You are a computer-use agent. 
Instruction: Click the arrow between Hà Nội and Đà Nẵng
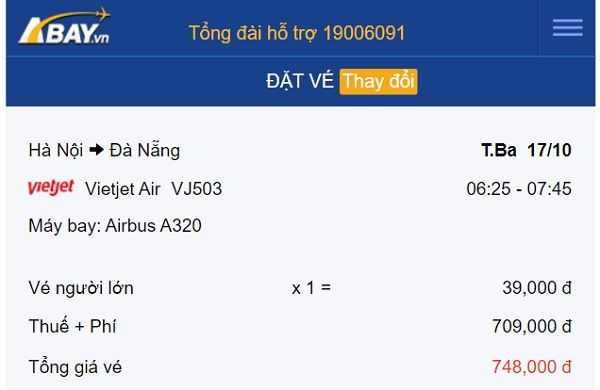point(96,150)
